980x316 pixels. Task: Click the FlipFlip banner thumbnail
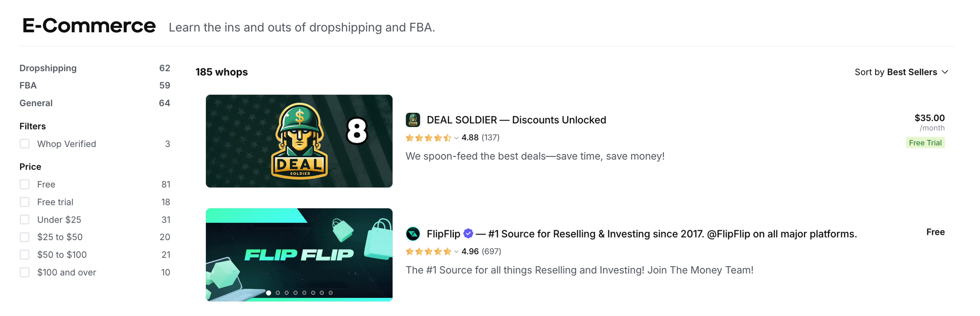[299, 255]
